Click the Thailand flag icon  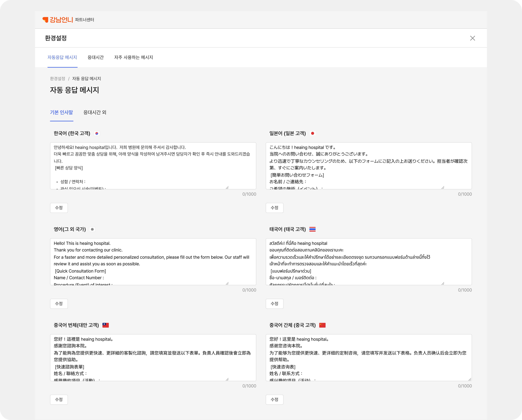tap(312, 229)
